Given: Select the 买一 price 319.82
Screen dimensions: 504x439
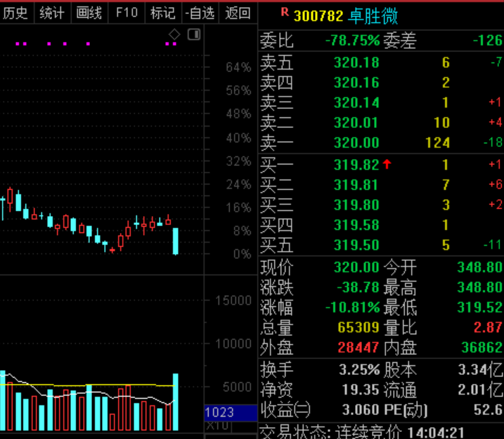Looking at the screenshot, I should [356, 165].
